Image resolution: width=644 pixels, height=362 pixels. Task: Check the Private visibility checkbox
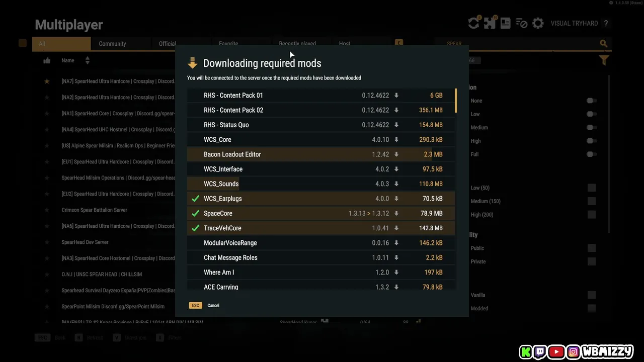coord(592,261)
